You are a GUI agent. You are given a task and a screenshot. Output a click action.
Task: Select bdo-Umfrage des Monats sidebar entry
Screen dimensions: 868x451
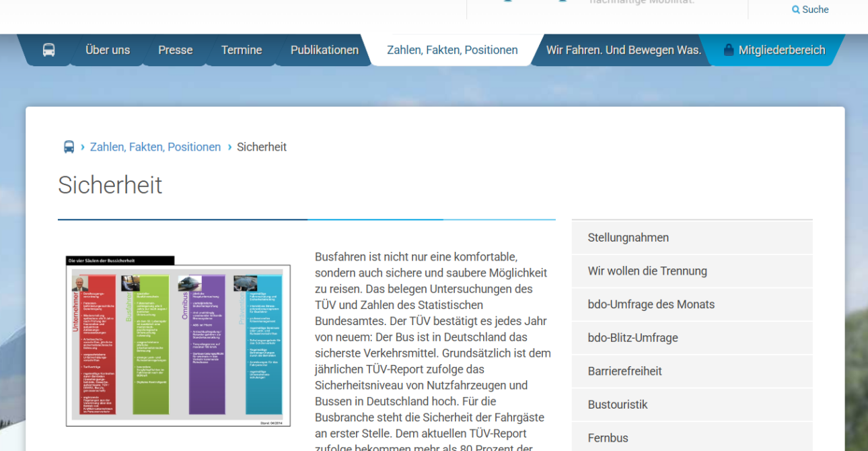pyautogui.click(x=651, y=304)
